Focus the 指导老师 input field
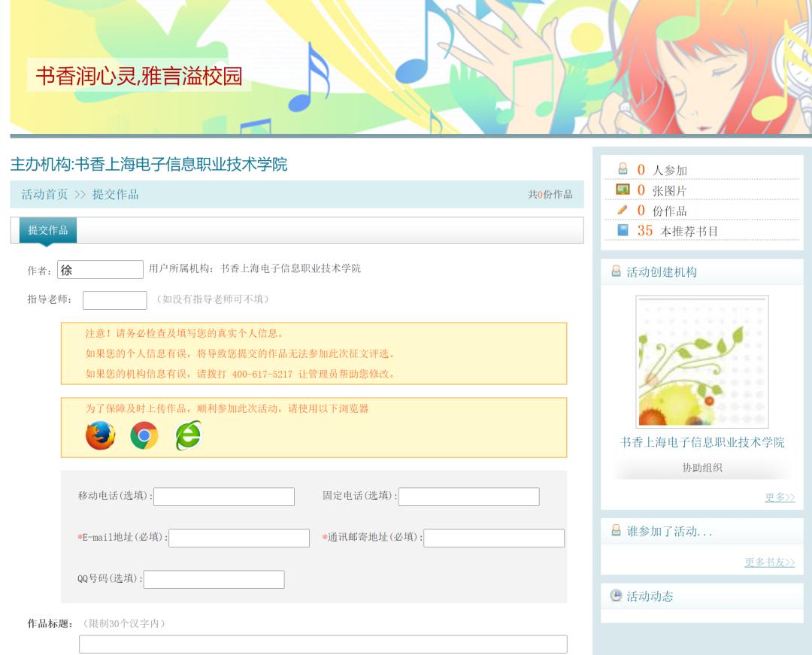The width and height of the screenshot is (812, 655). [x=114, y=300]
